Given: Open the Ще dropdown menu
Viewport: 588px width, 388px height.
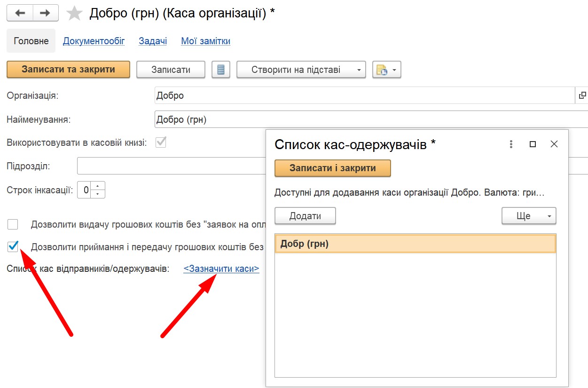Looking at the screenshot, I should (x=529, y=216).
